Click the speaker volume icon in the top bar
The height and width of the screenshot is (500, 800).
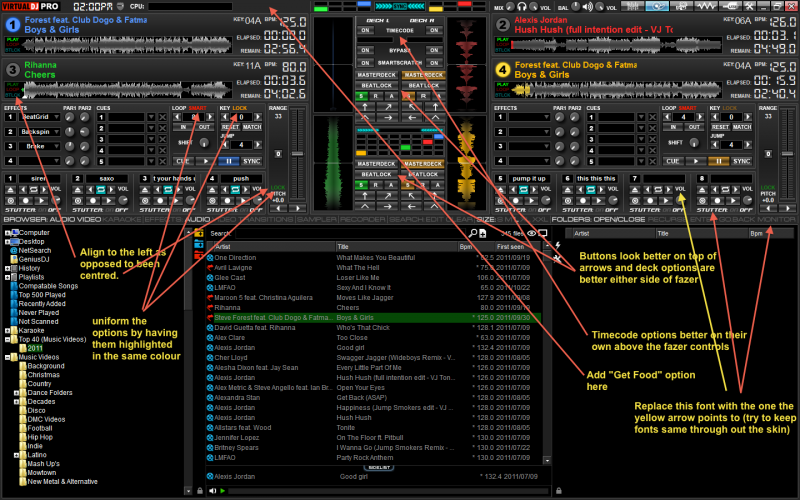588,7
